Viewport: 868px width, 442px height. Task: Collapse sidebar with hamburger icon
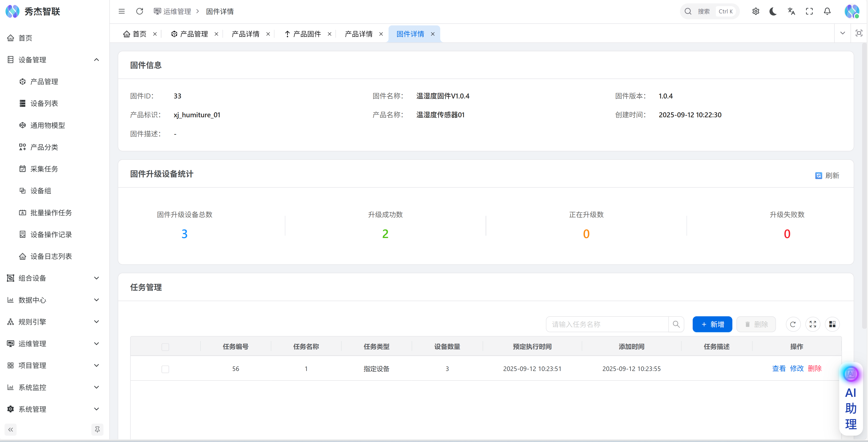tap(122, 12)
